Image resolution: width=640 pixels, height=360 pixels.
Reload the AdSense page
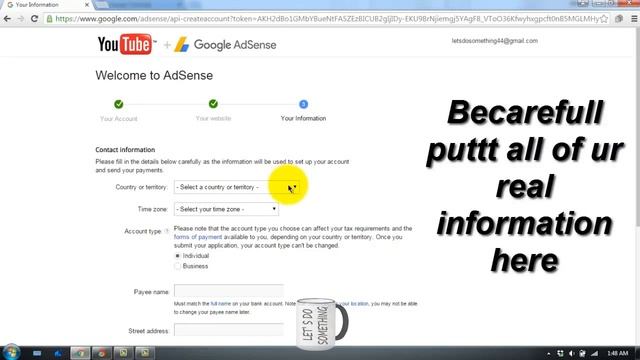click(35, 19)
